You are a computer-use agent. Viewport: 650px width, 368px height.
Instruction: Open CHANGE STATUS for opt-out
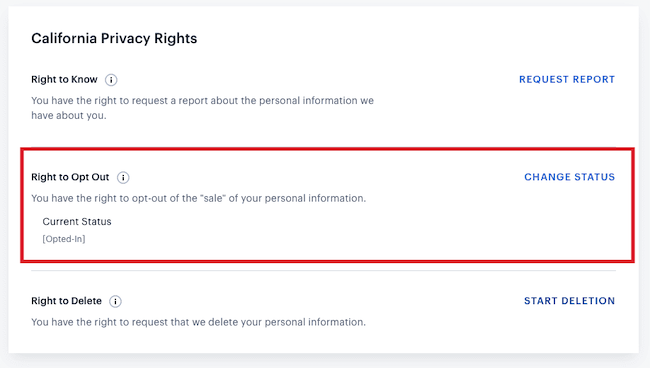[x=569, y=177]
